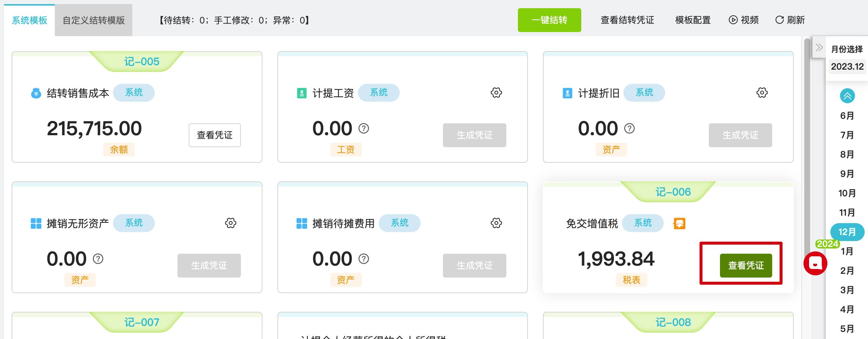Click the 视频 play icon link
The height and width of the screenshot is (339, 868).
(743, 20)
